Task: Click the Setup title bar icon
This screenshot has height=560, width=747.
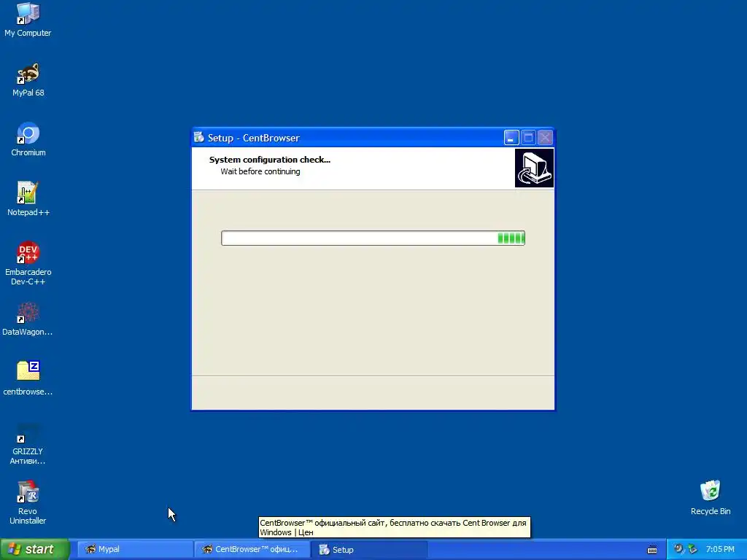Action: pos(198,138)
